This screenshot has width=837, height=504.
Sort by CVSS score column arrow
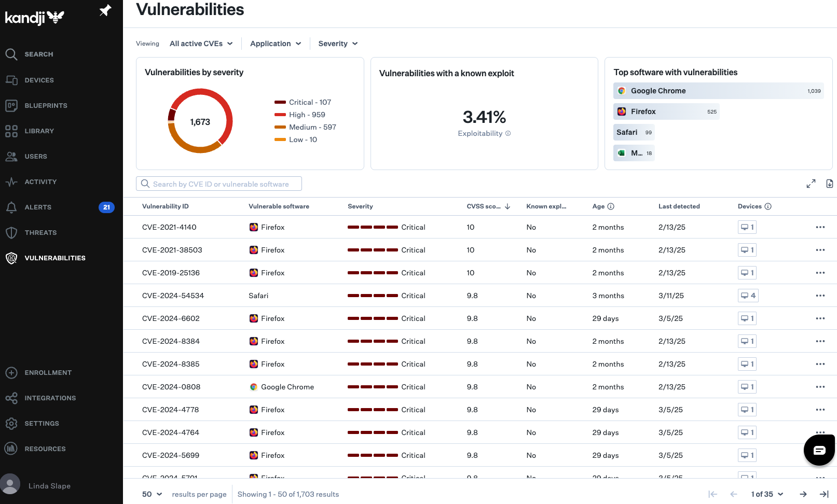click(x=507, y=206)
